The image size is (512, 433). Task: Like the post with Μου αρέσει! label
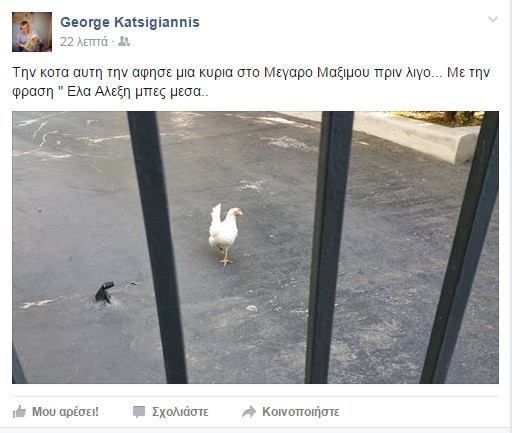[65, 412]
